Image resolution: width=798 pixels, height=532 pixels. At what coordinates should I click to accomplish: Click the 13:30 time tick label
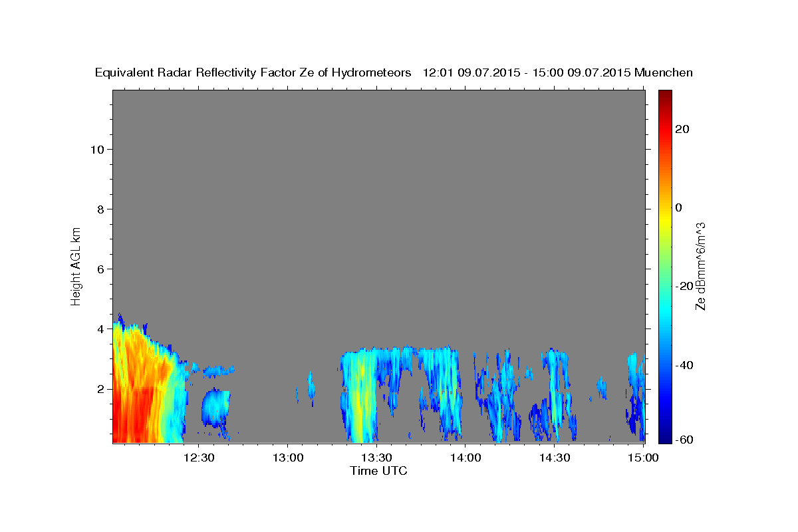tap(376, 458)
